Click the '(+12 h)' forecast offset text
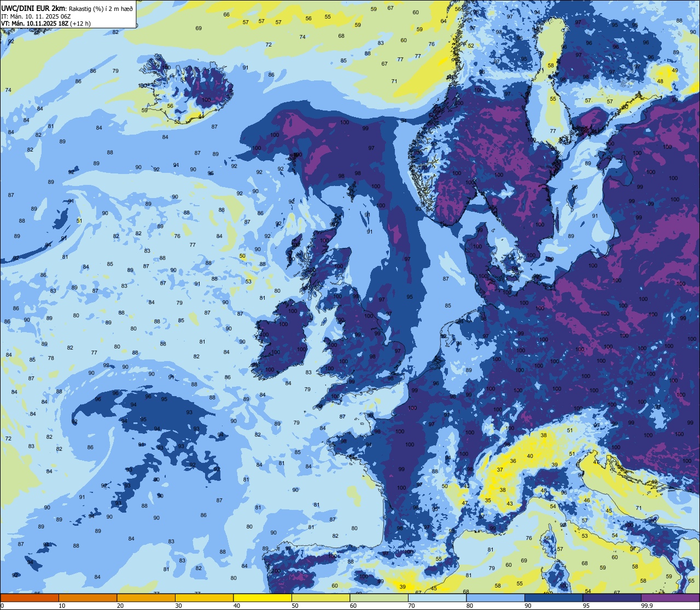 [80, 24]
